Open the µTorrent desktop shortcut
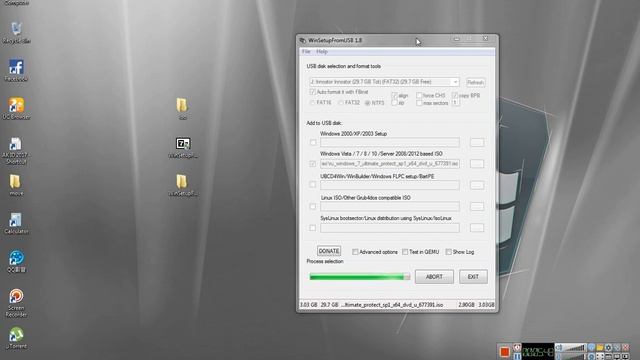 [16, 338]
